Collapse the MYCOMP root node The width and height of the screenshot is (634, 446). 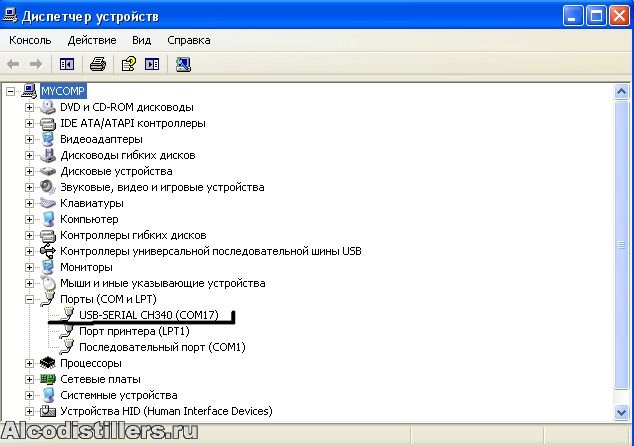10,91
